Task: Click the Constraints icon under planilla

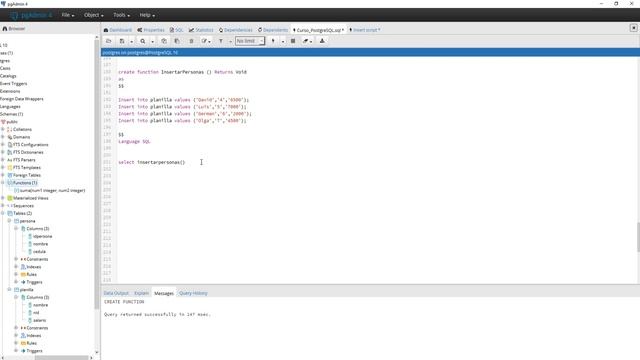Action: (23, 328)
